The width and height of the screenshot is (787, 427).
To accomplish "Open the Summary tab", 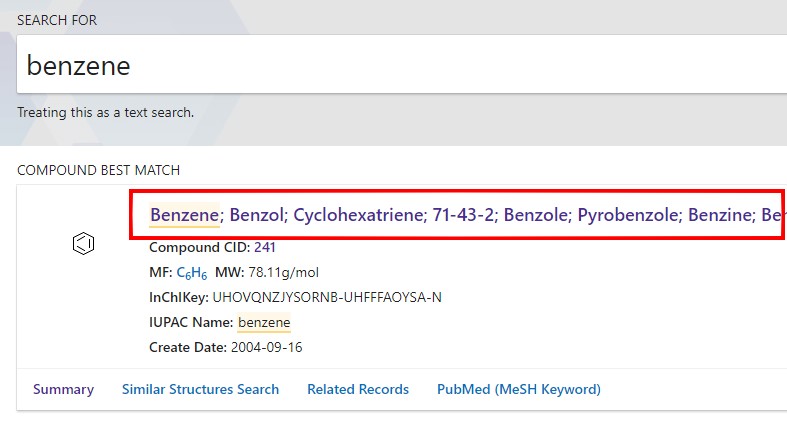I will tap(63, 389).
